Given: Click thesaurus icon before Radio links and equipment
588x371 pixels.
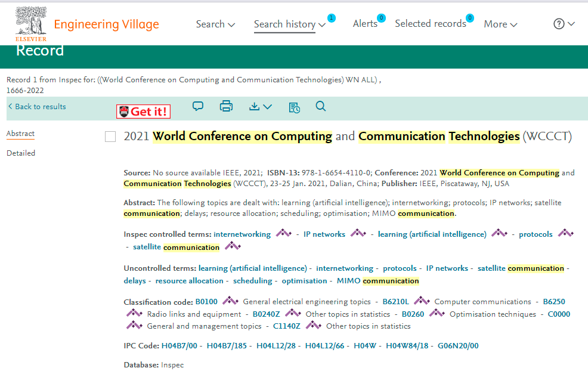Looking at the screenshot, I should pyautogui.click(x=134, y=313).
